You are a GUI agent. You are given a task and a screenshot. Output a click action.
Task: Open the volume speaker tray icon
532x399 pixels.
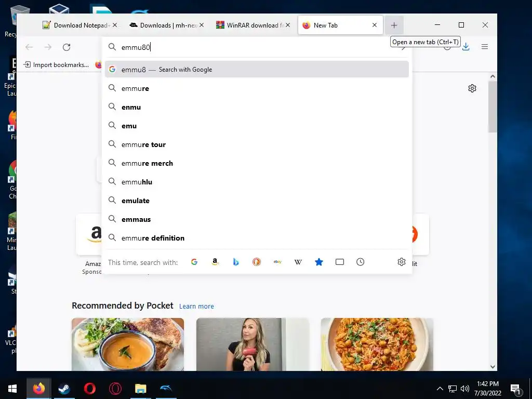click(465, 389)
